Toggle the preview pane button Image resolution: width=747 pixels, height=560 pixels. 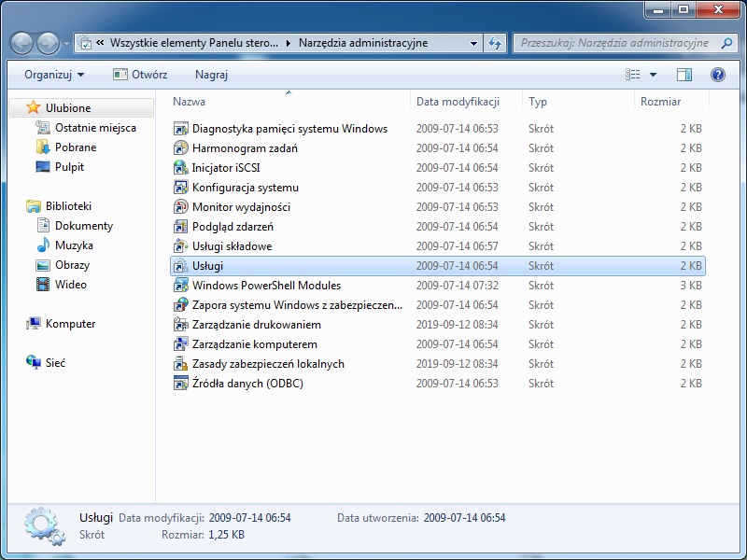coord(684,75)
